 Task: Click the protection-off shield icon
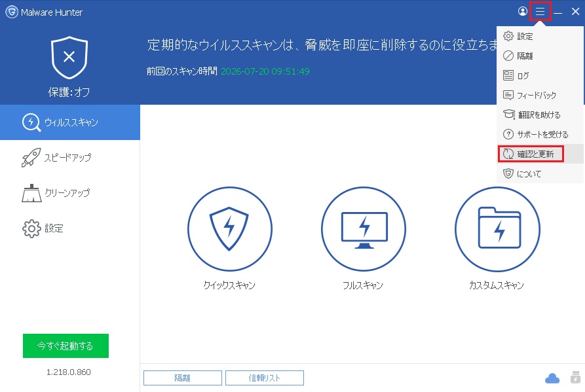[69, 58]
